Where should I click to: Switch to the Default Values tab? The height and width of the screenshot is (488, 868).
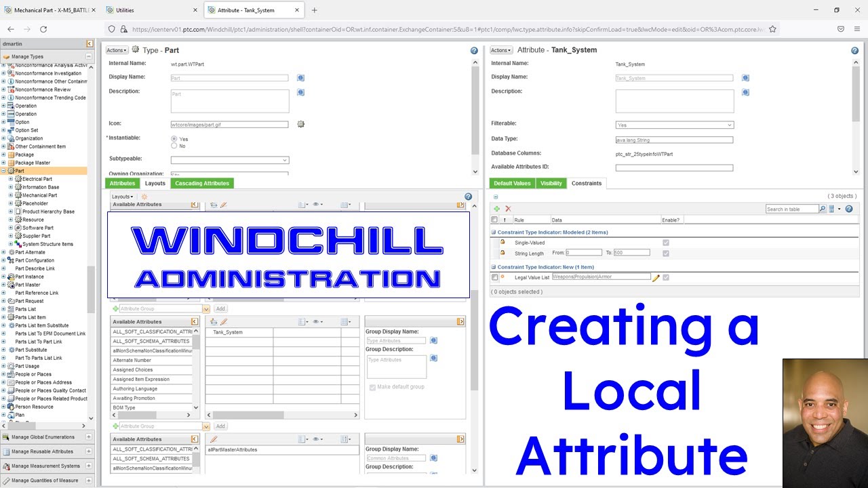(x=512, y=183)
